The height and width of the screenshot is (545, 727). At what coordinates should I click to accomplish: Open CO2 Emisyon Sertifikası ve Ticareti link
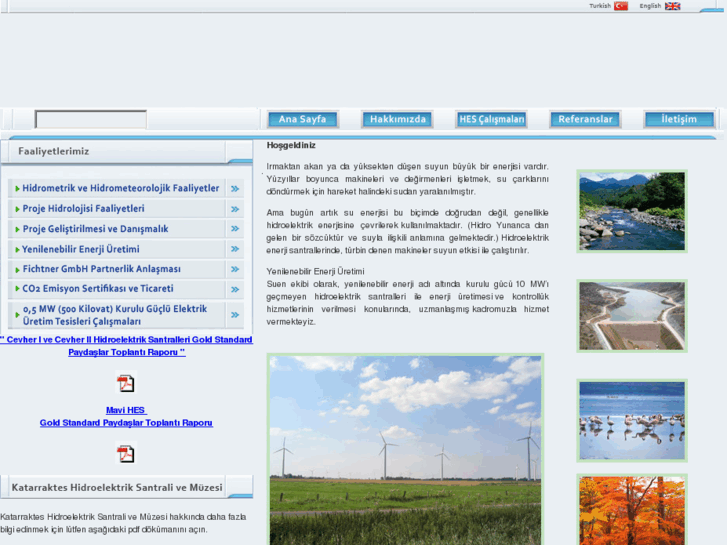(98, 289)
